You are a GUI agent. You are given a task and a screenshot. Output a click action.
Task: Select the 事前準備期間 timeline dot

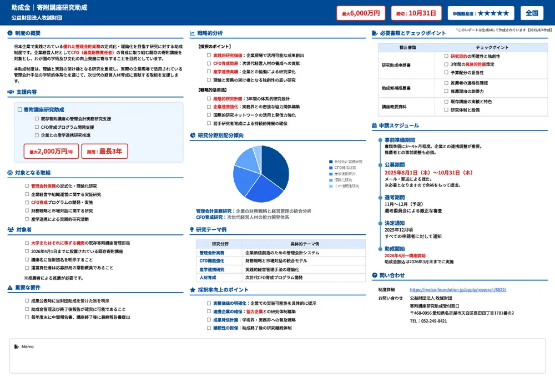(380, 140)
